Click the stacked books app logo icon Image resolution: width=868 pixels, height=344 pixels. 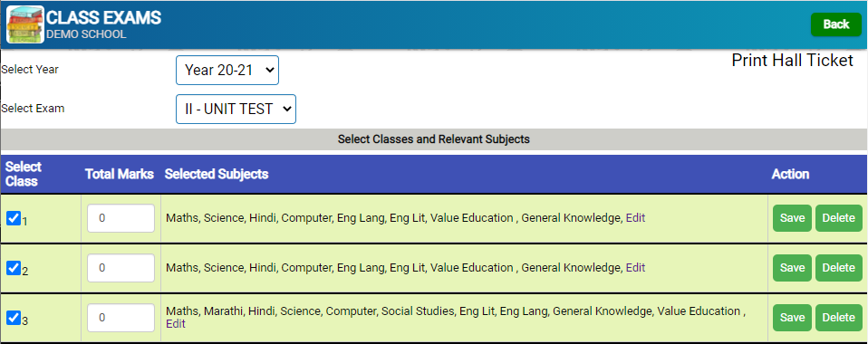click(24, 24)
